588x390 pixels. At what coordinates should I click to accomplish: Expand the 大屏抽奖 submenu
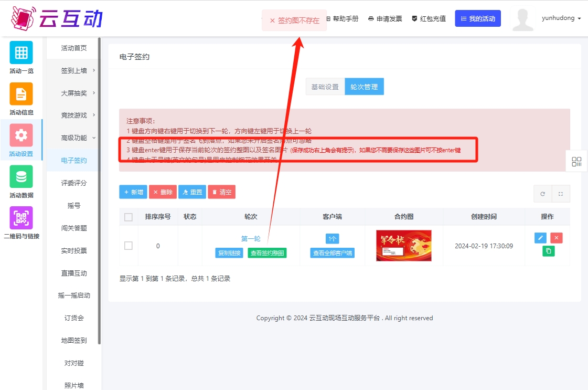tap(74, 93)
